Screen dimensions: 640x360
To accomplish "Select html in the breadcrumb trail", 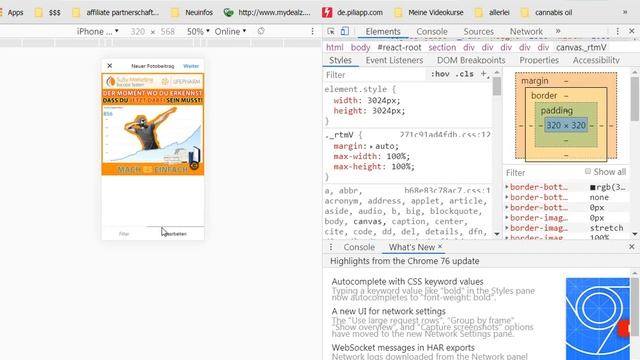I will tap(335, 47).
